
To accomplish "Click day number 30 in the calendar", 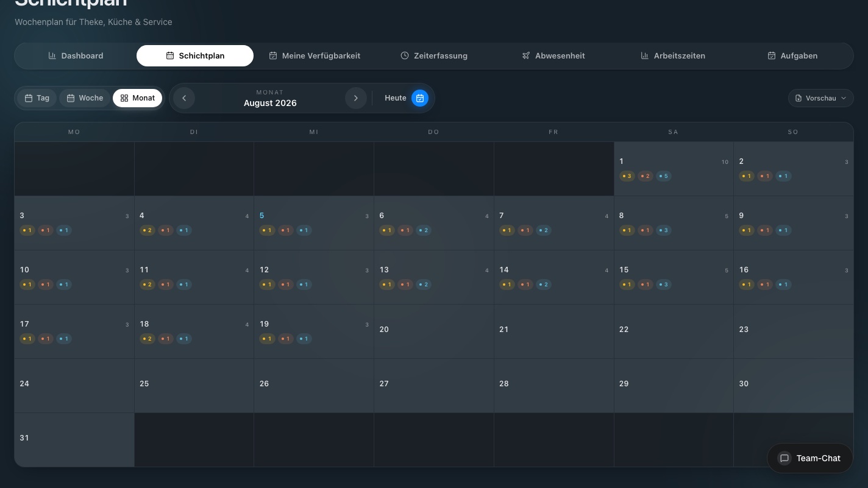I will point(744,384).
